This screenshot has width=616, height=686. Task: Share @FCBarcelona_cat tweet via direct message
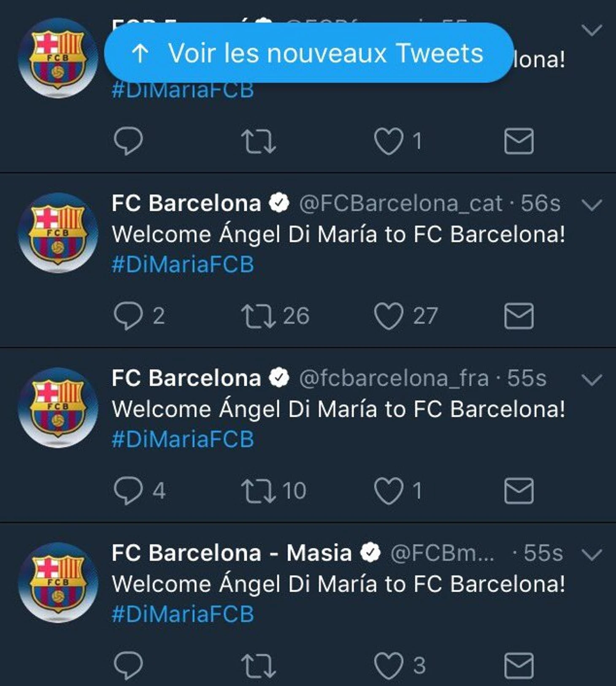pyautogui.click(x=519, y=316)
